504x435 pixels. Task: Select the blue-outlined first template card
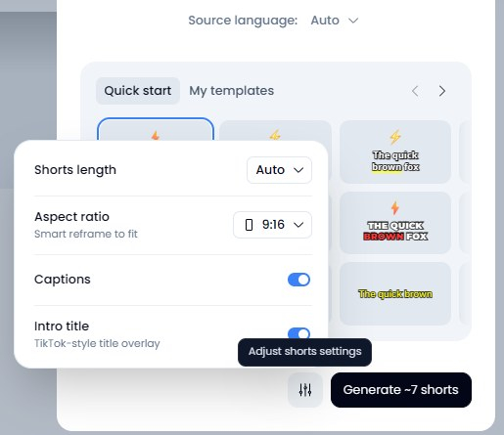point(156,129)
